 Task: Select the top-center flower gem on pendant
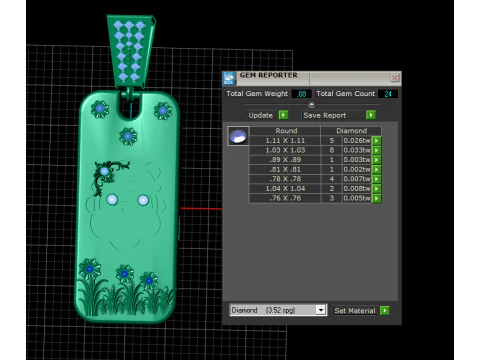point(128,136)
